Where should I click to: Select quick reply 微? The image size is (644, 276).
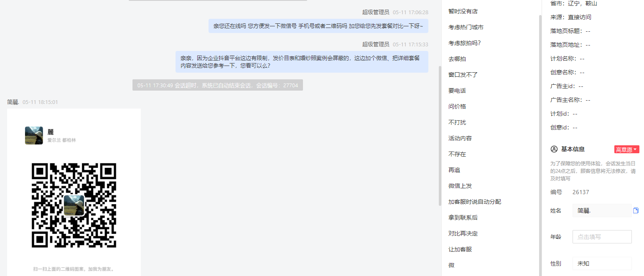pos(451,265)
